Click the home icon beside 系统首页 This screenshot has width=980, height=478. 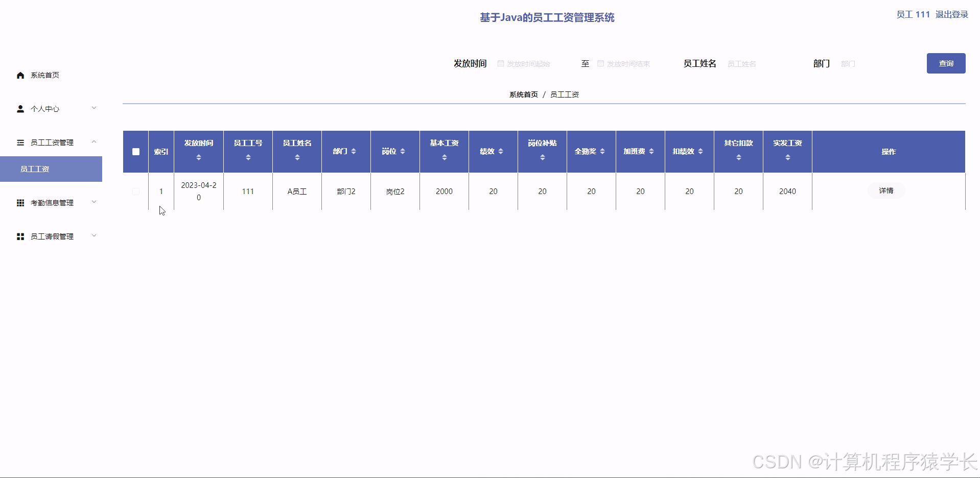(20, 75)
